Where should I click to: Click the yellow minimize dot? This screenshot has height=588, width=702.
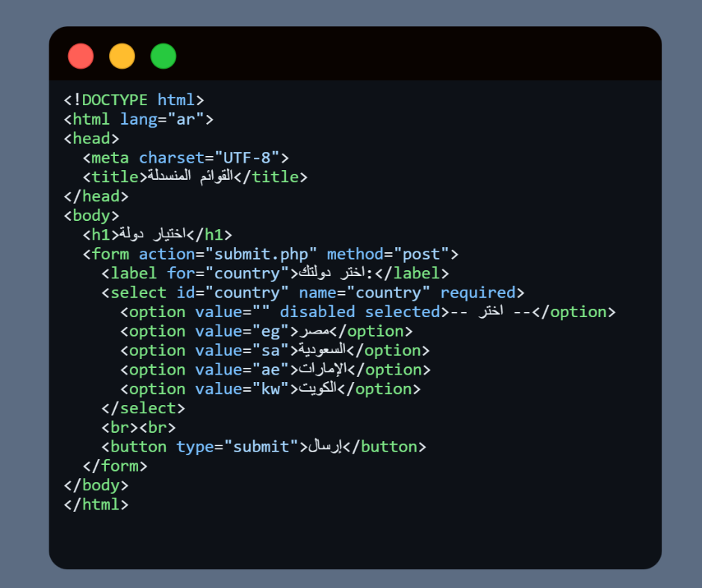[x=122, y=56]
